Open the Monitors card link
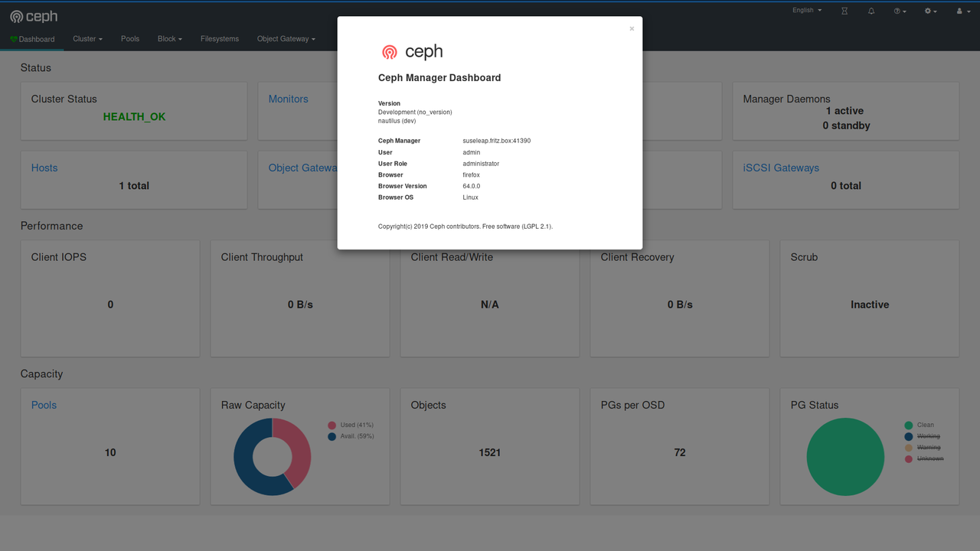 point(288,99)
